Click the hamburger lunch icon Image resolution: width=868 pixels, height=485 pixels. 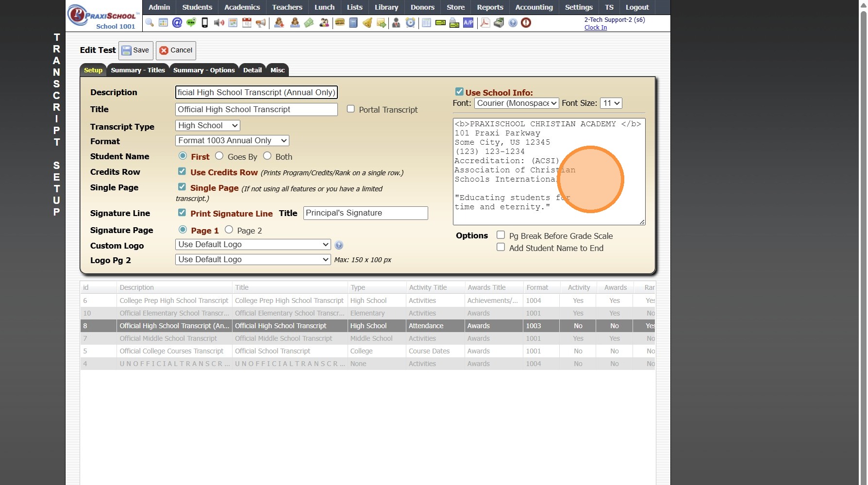point(340,23)
